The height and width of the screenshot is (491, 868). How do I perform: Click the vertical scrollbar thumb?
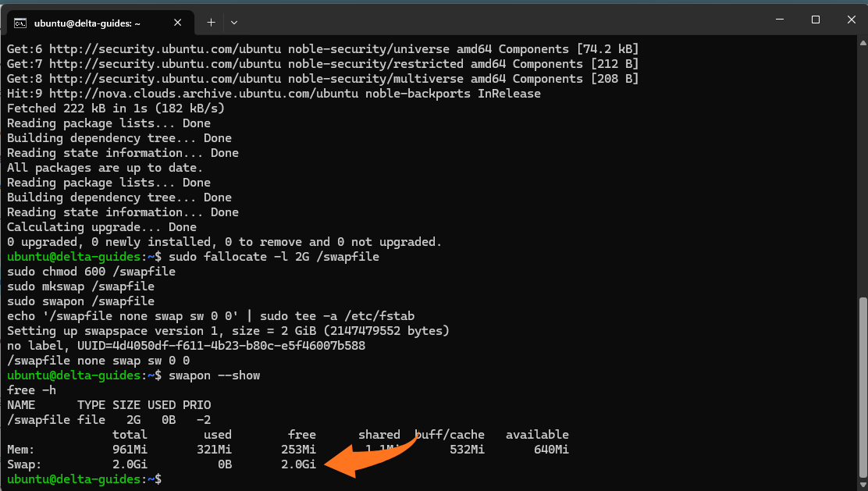click(862, 386)
